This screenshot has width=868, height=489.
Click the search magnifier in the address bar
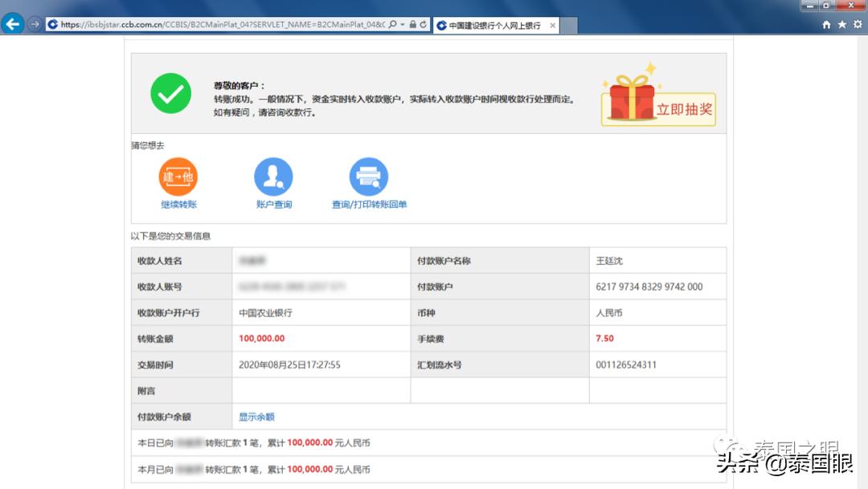pos(394,25)
